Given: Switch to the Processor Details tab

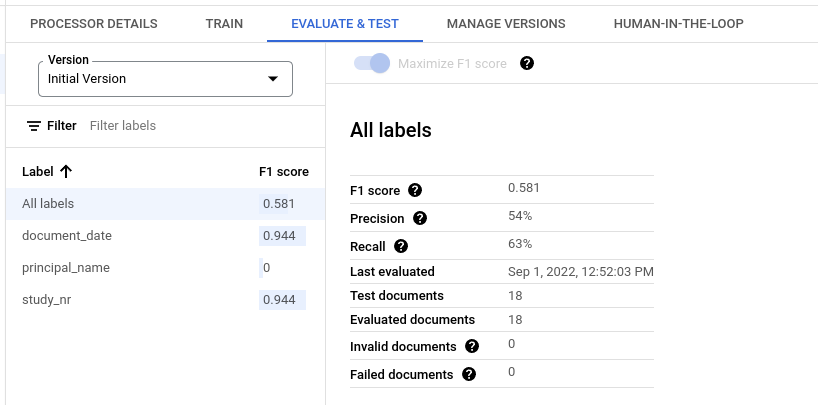Looking at the screenshot, I should (94, 23).
